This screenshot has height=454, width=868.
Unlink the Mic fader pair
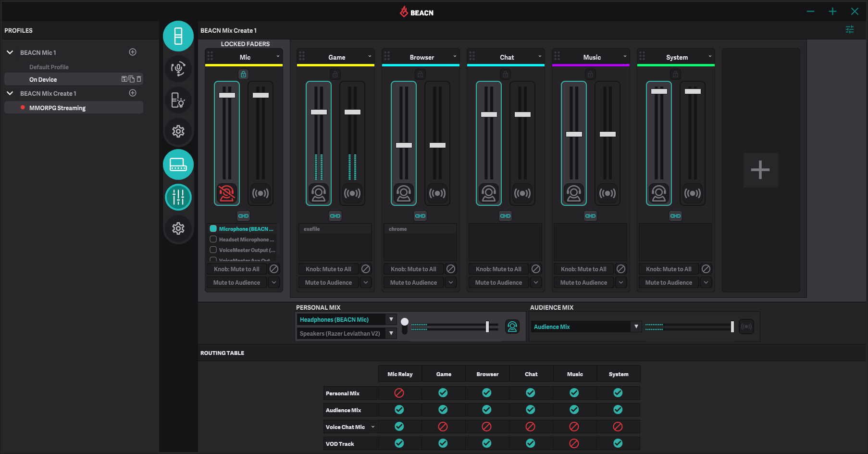point(244,216)
